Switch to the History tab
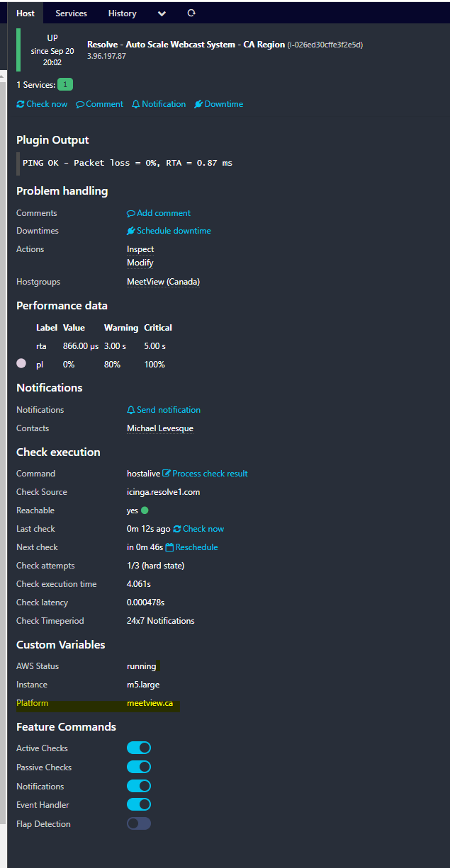The width and height of the screenshot is (450, 868). (x=123, y=13)
